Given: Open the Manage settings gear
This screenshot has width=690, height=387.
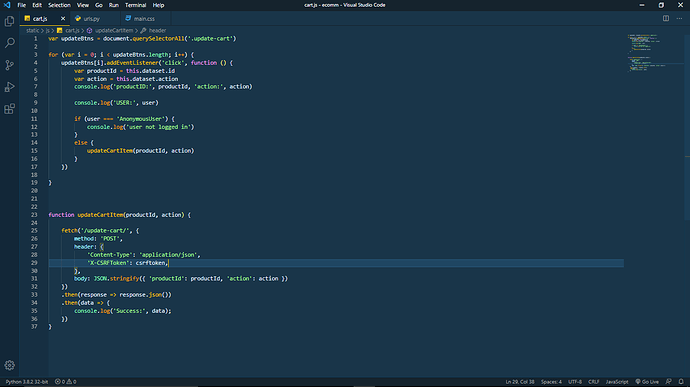Looking at the screenshot, I should (x=9, y=365).
